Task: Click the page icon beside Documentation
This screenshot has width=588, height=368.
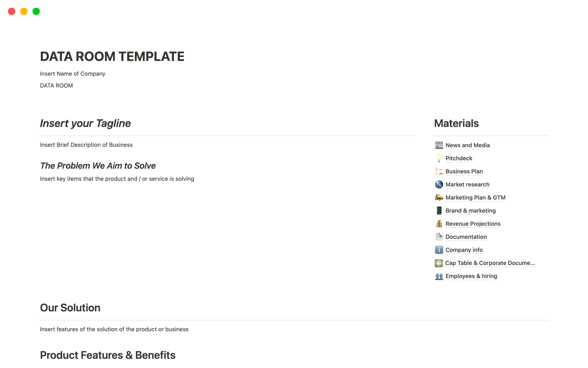Action: (439, 237)
